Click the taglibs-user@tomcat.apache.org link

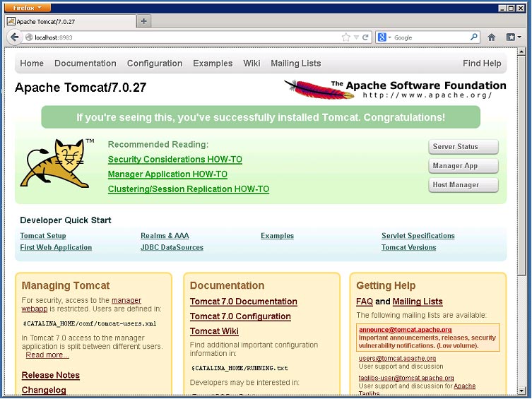pos(406,378)
